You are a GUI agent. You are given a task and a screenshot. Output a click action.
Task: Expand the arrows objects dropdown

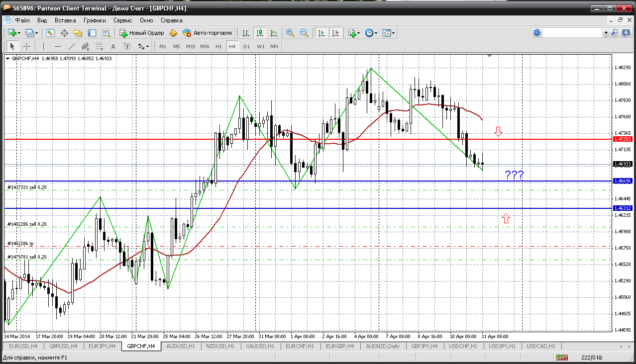[147, 47]
